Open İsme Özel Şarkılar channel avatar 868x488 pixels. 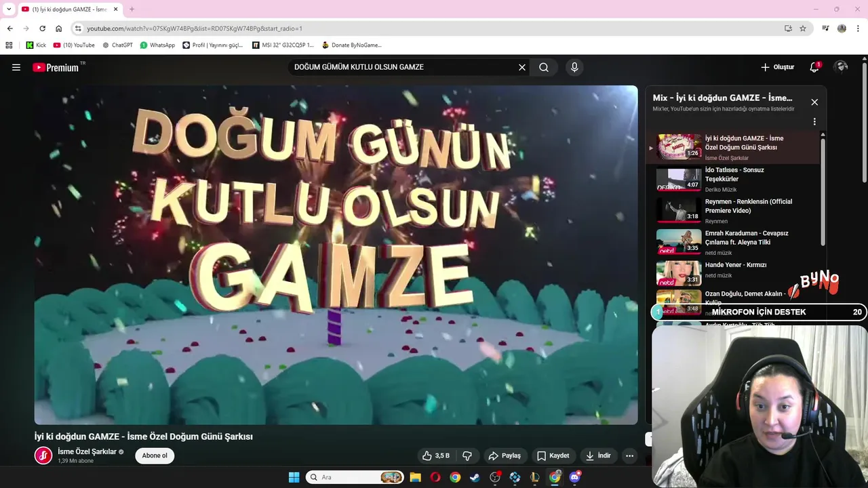43,455
